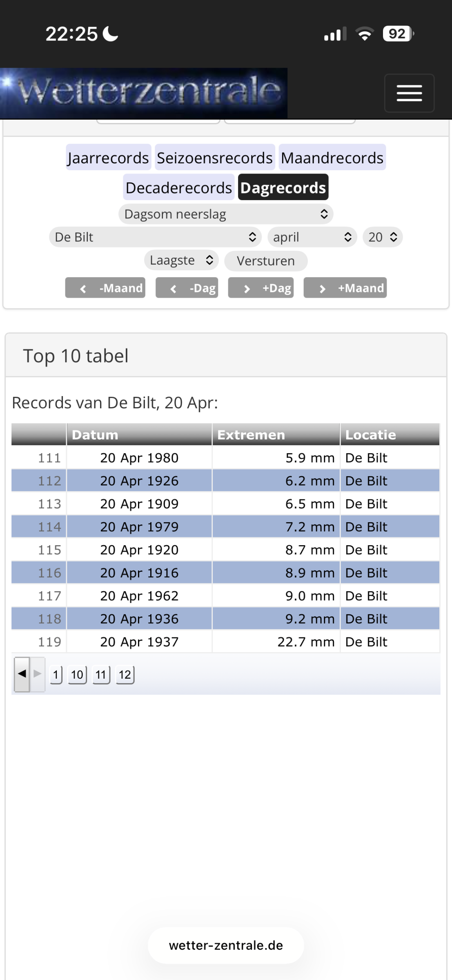
Task: Switch to the Maandrecords tab
Action: (x=332, y=158)
